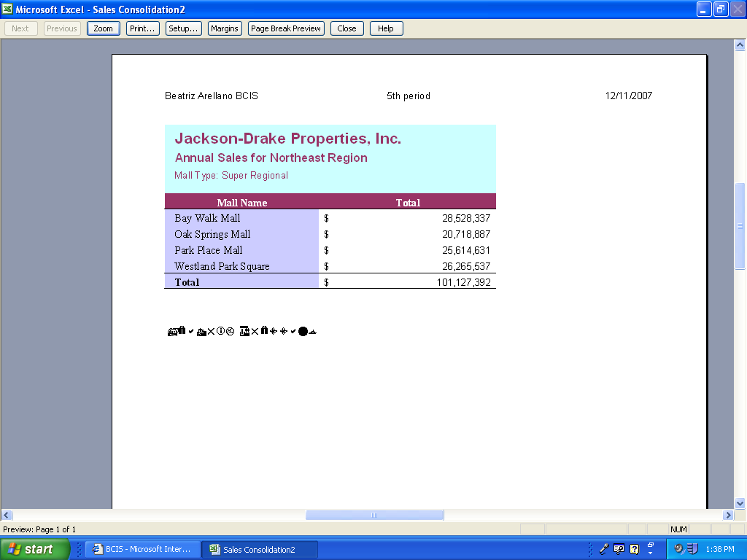Viewport: 747px width, 560px height.
Task: Open the volume speaker tray icon
Action: coord(679,549)
